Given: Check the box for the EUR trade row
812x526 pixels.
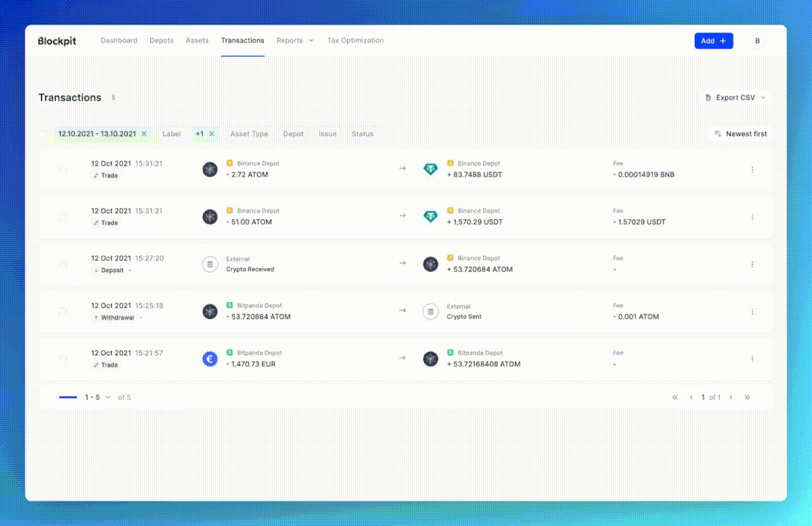Looking at the screenshot, I should (x=62, y=359).
